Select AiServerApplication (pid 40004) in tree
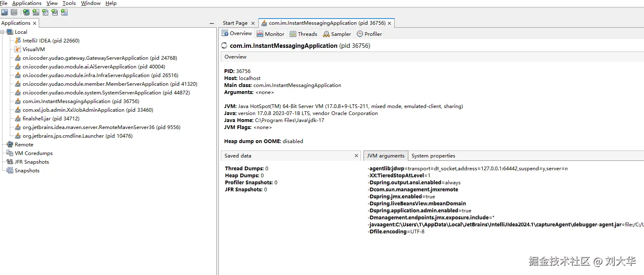644x275 pixels. pyautogui.click(x=94, y=66)
